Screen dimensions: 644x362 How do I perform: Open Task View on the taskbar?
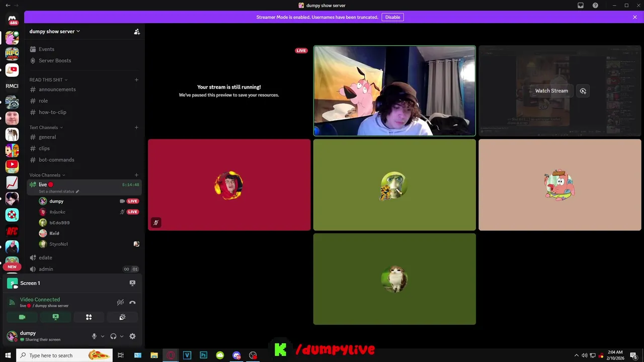point(121,355)
